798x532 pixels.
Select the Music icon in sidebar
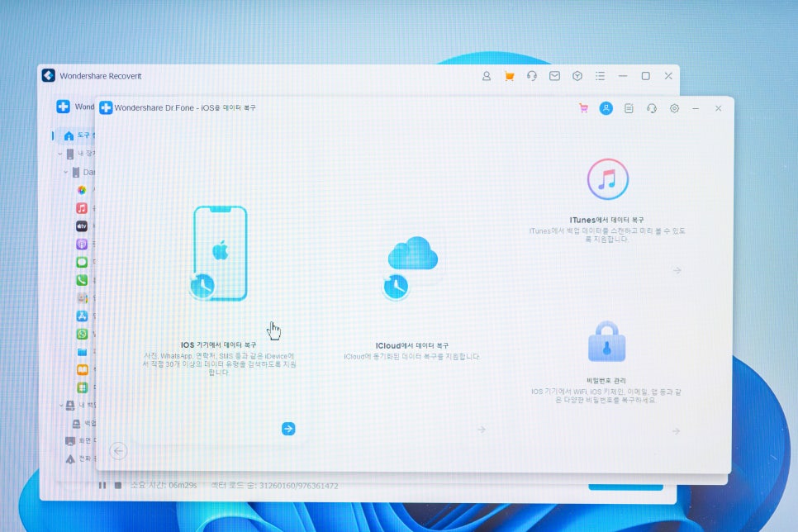point(82,207)
